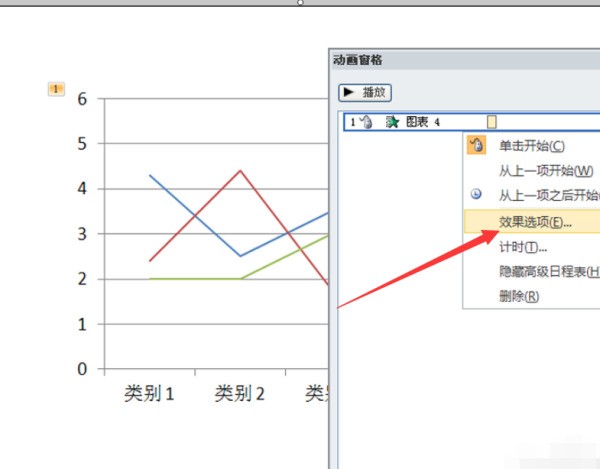Select the green line series in chart
Image resolution: width=600 pixels, height=469 pixels.
[195, 279]
